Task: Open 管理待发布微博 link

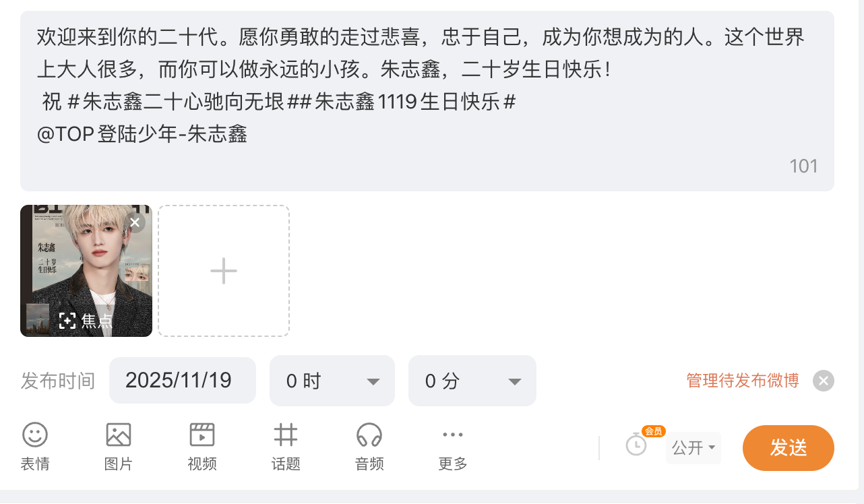Action: [743, 381]
